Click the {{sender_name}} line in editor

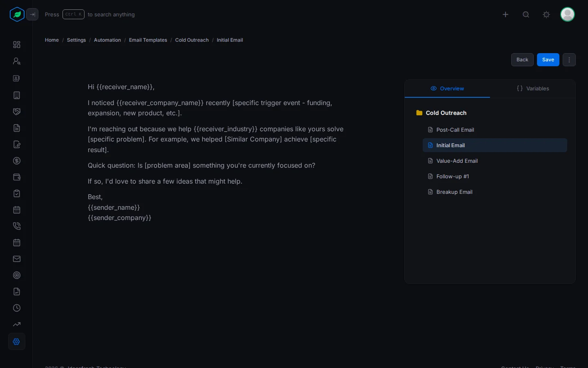(114, 207)
